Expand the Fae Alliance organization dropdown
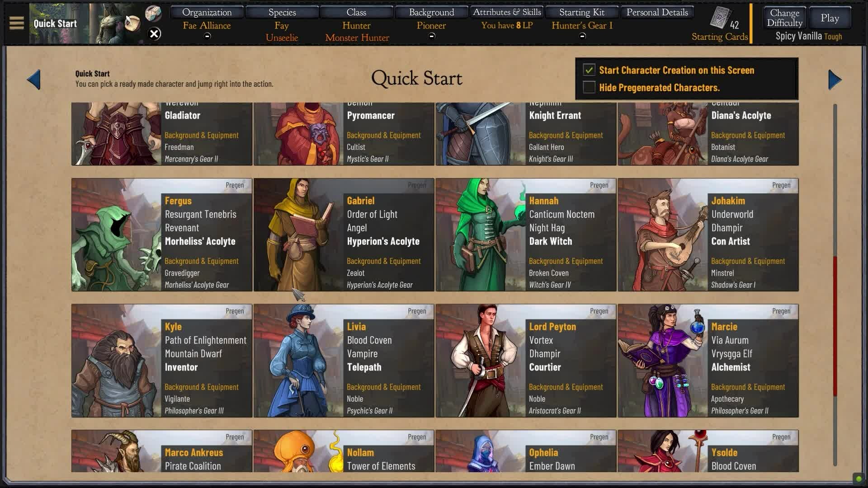 pyautogui.click(x=207, y=36)
